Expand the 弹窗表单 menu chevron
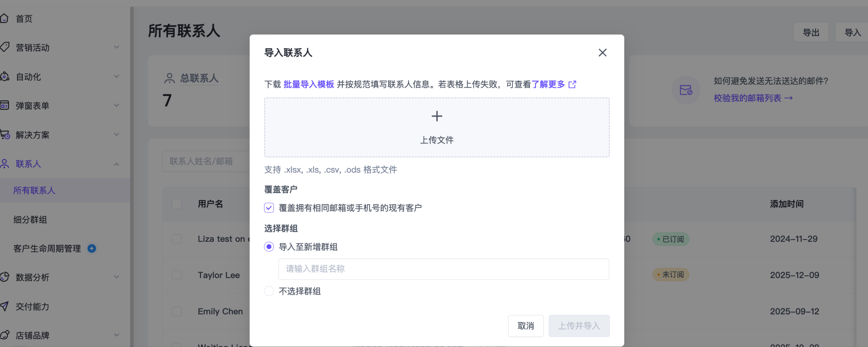 pyautogui.click(x=116, y=105)
